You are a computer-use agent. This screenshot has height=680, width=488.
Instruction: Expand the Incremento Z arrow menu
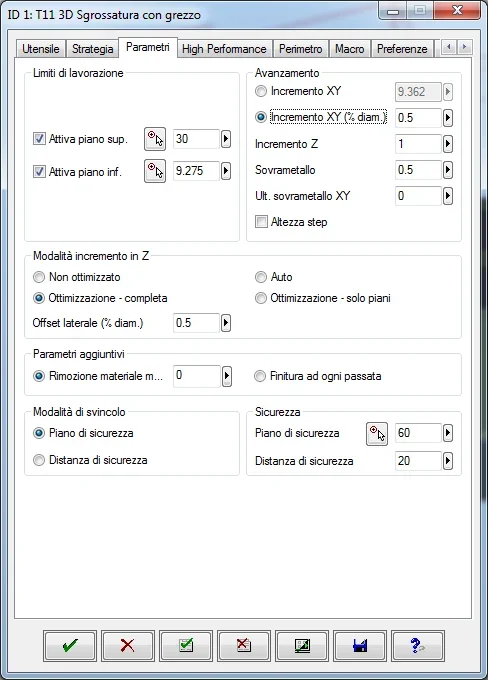[x=448, y=144]
